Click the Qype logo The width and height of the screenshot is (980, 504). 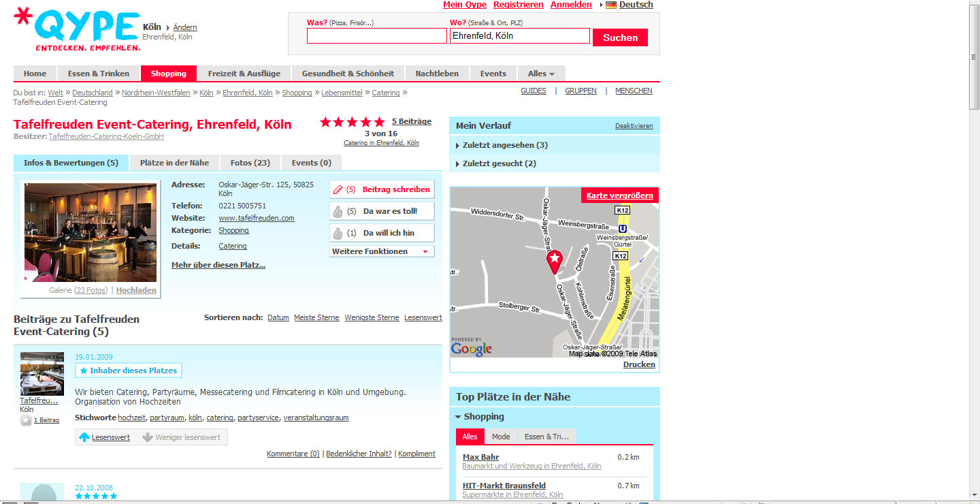[x=78, y=30]
